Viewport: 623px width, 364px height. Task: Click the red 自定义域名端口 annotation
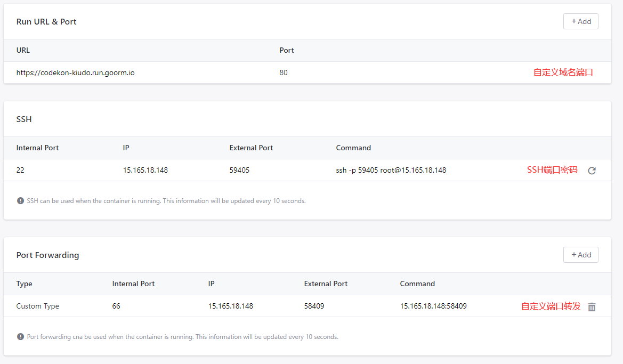pos(563,72)
